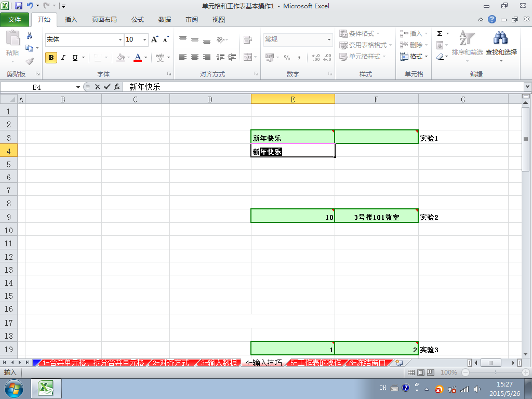
Task: Click the Select All corner of the grid
Action: [8, 99]
